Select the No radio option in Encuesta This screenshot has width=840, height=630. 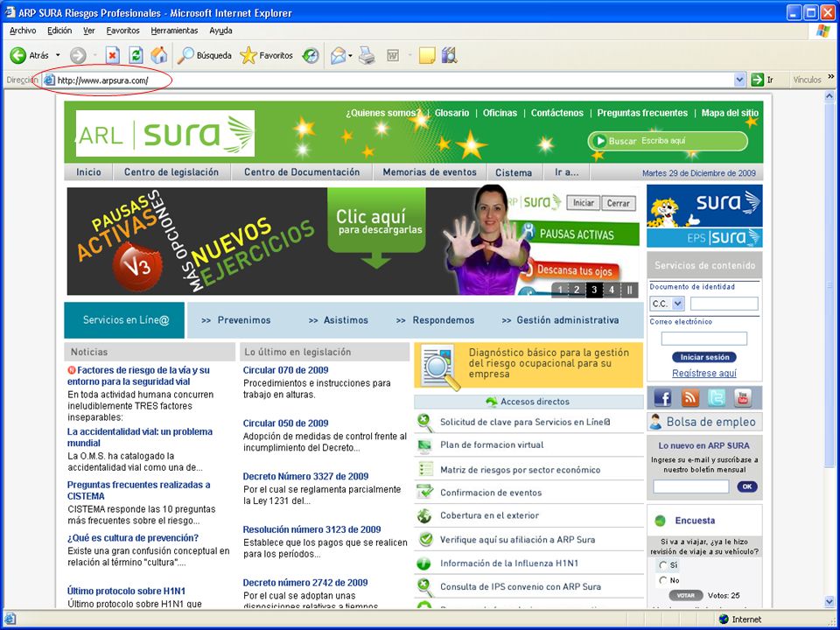click(x=663, y=580)
